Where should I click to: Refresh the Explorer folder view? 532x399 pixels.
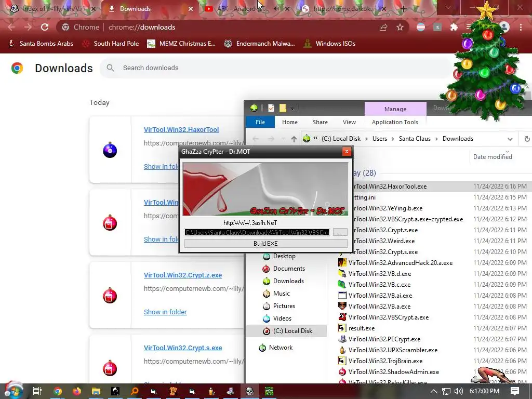[x=527, y=139]
